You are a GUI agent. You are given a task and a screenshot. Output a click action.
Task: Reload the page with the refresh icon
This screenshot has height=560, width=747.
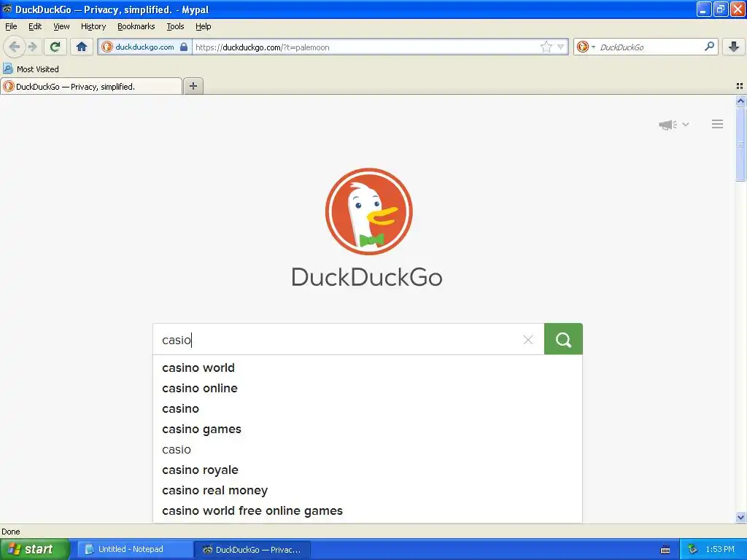pyautogui.click(x=55, y=47)
